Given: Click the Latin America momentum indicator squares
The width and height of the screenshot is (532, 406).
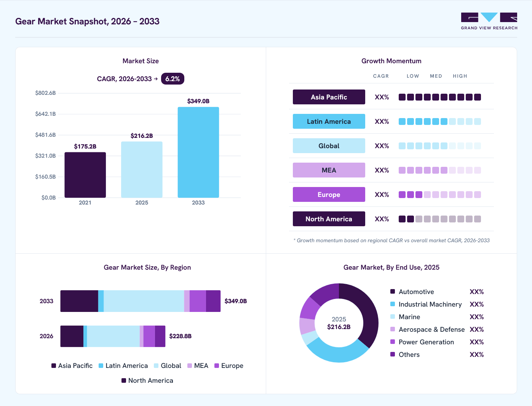Looking at the screenshot, I should [440, 121].
